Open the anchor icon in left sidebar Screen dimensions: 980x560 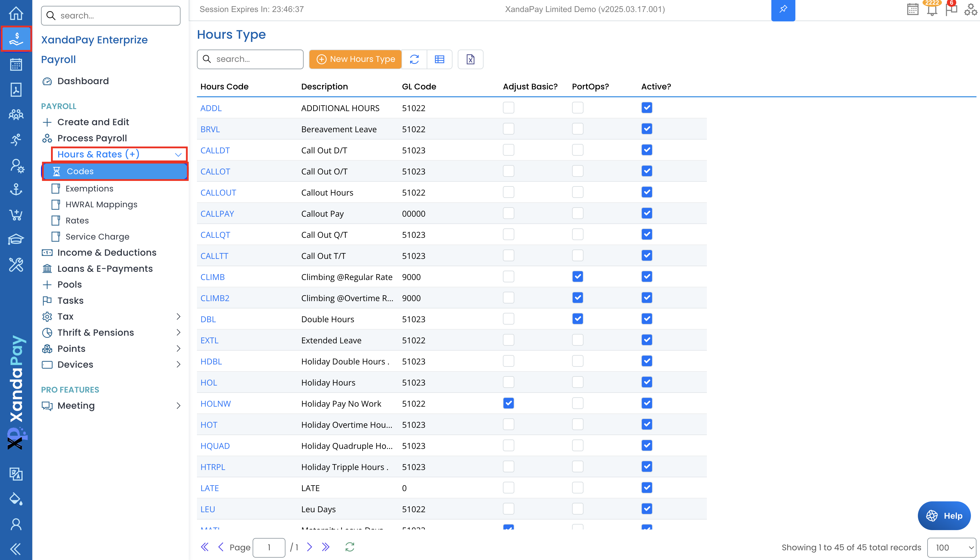16,190
